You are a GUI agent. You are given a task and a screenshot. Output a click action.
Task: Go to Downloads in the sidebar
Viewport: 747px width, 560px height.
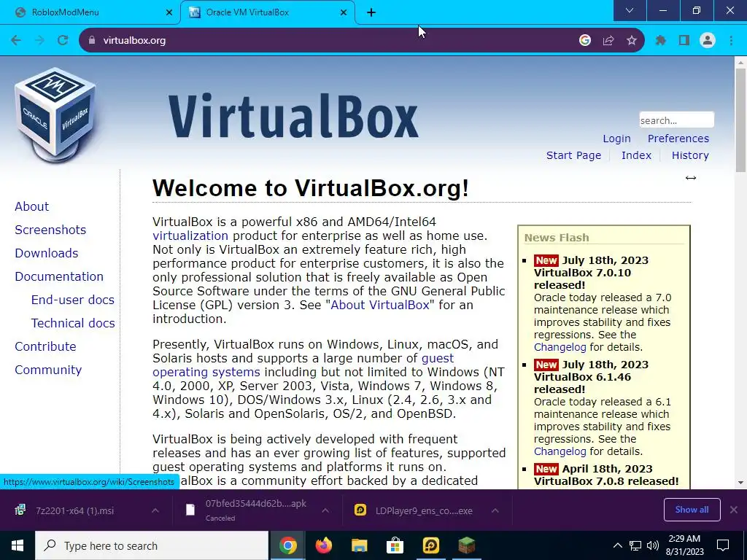pyautogui.click(x=47, y=253)
